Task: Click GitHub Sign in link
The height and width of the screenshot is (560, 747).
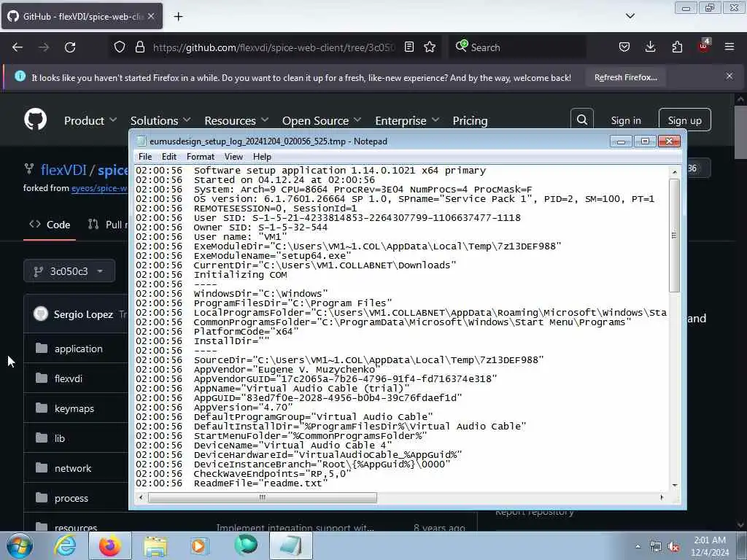Action: pos(626,120)
